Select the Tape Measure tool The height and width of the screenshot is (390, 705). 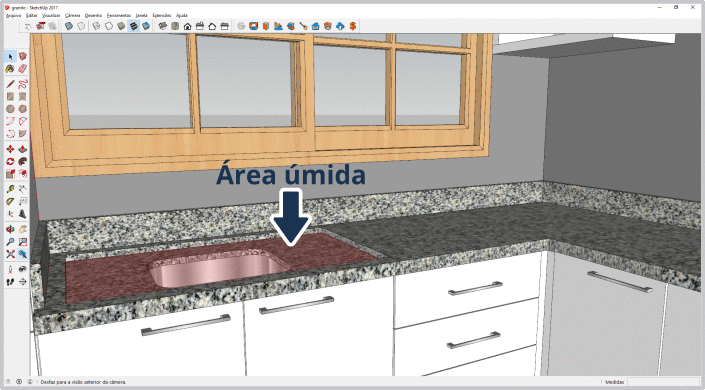click(x=10, y=189)
